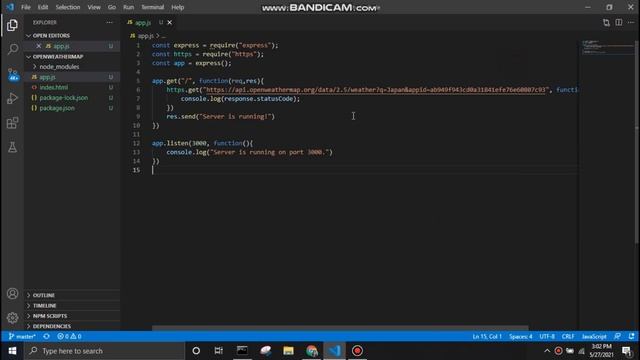Select the app.js editor tab
Image resolution: width=640 pixels, height=360 pixels.
[x=149, y=22]
